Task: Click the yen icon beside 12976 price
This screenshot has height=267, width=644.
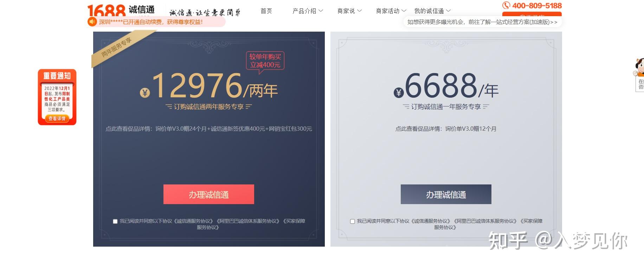Action: coord(145,93)
